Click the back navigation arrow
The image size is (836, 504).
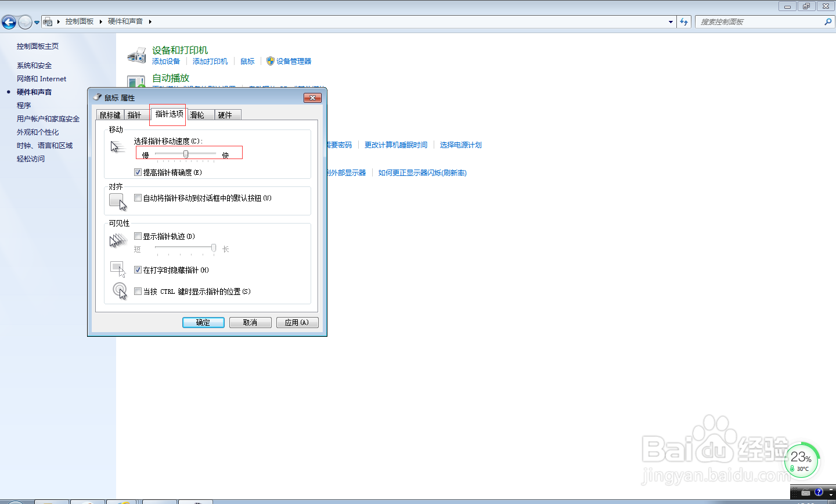9,21
